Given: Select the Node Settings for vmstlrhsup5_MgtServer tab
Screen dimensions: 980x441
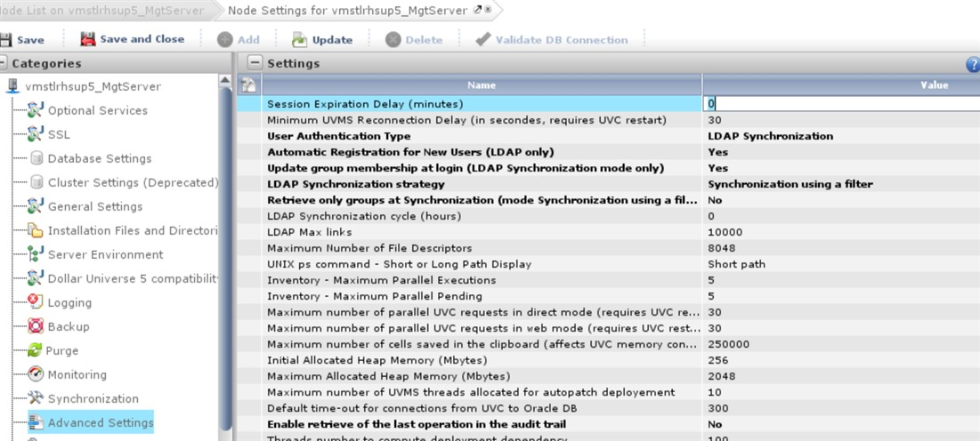Looking at the screenshot, I should pyautogui.click(x=347, y=11).
